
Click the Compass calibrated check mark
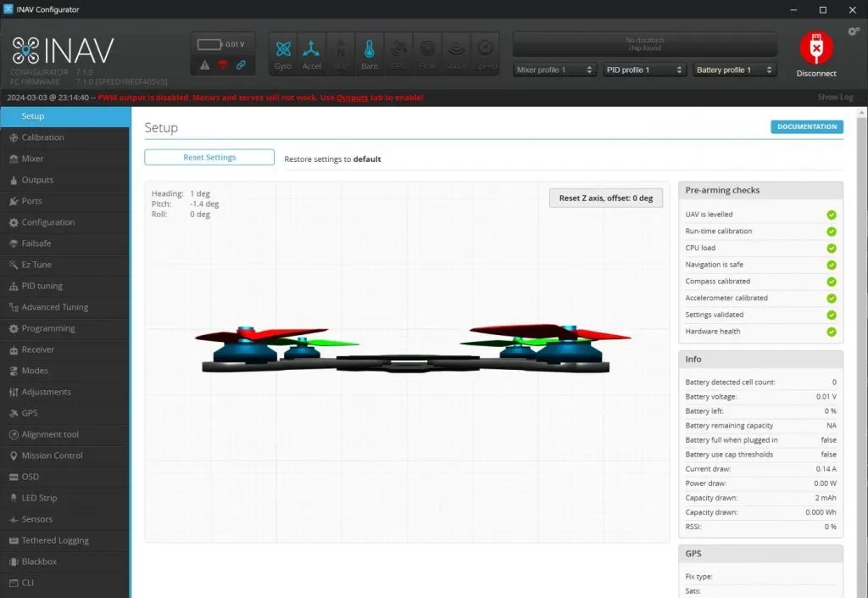pyautogui.click(x=831, y=282)
